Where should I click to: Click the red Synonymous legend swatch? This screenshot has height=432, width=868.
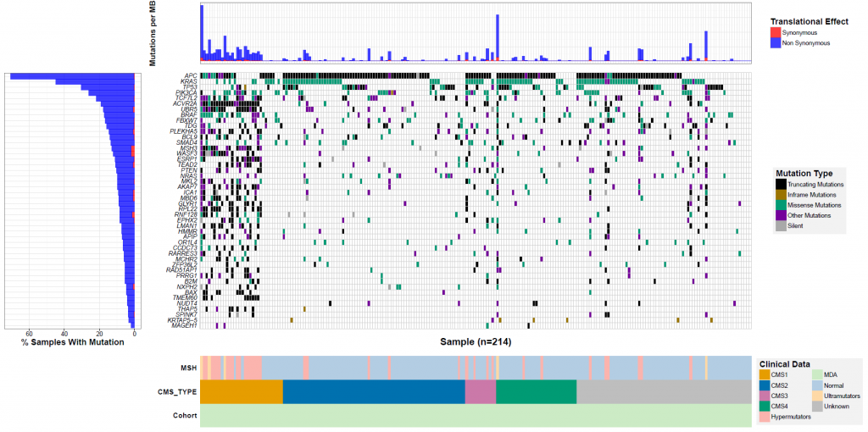(x=776, y=33)
